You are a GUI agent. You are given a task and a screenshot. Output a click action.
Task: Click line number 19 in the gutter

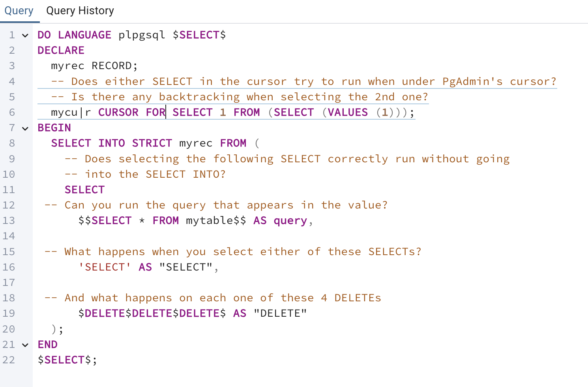pyautogui.click(x=9, y=314)
